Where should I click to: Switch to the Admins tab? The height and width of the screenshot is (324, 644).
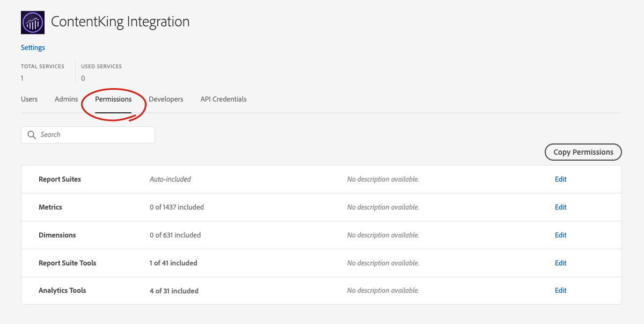[x=67, y=99]
